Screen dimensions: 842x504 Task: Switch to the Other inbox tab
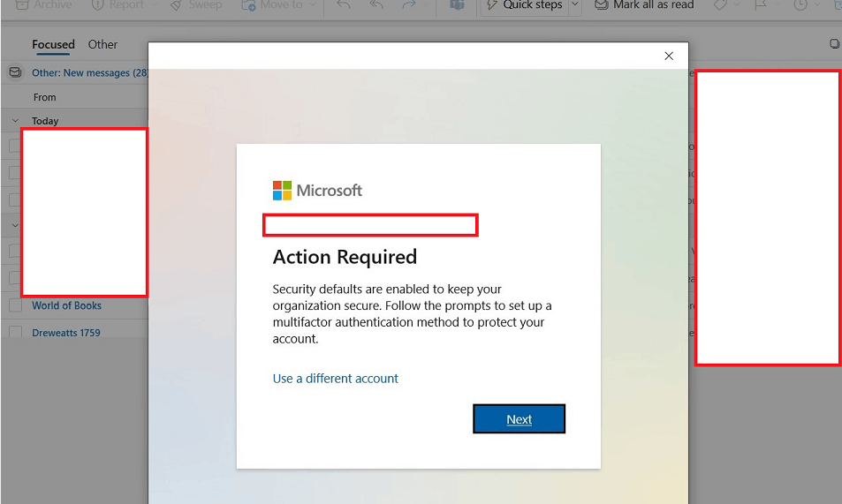102,44
